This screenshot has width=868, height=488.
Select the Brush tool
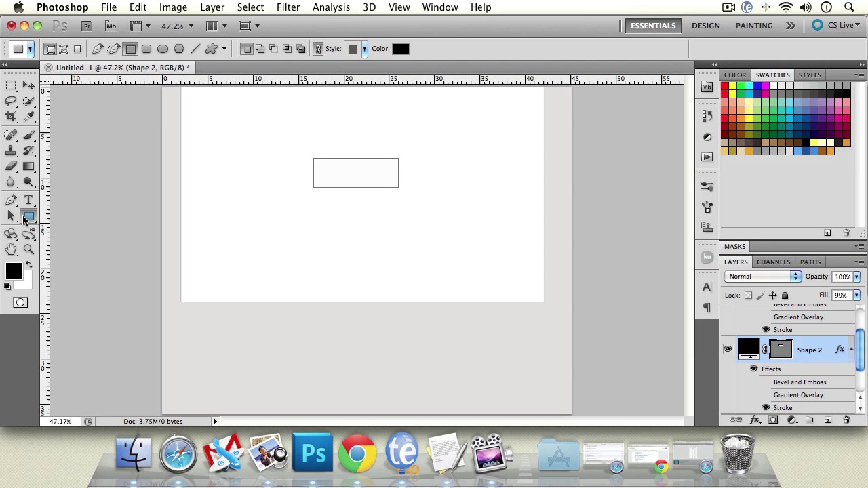tap(28, 135)
